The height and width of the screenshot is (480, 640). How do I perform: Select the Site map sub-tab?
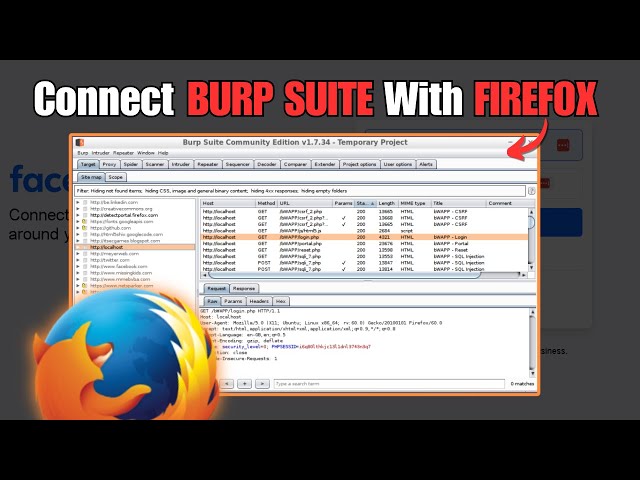tap(91, 177)
